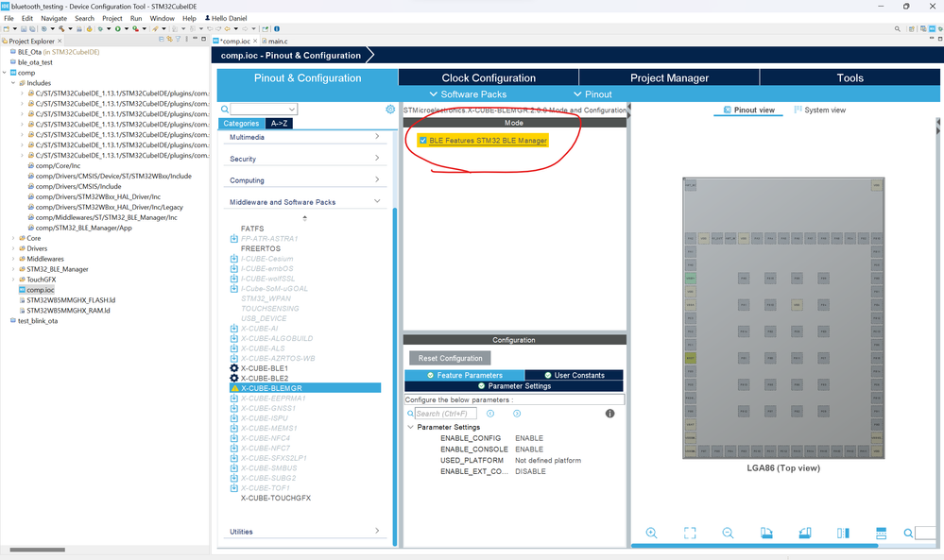Open the Project menu

tap(112, 18)
